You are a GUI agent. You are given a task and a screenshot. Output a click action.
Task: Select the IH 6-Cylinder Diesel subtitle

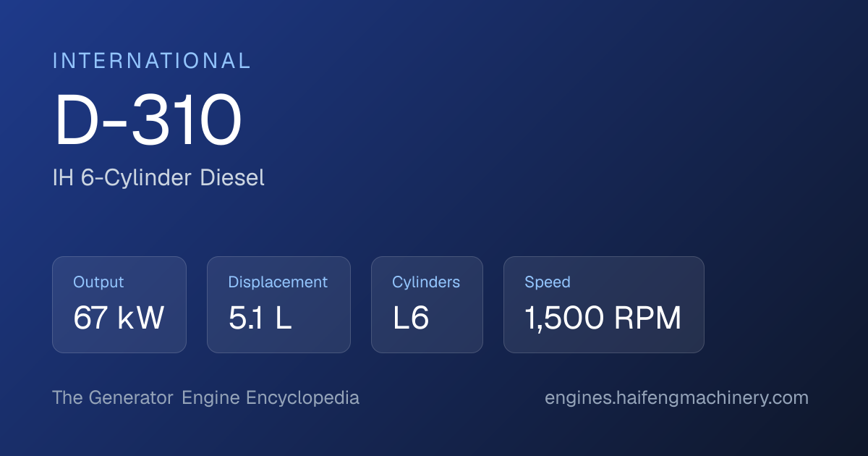pos(158,177)
